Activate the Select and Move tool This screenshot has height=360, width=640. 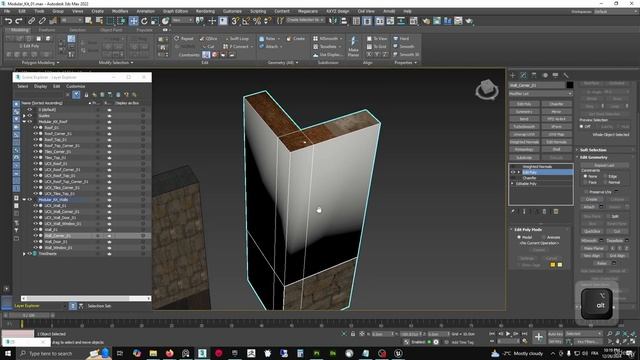[133, 21]
